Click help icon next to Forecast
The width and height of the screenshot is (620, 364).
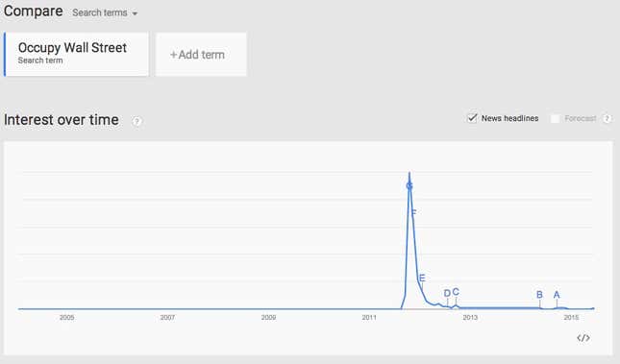[x=607, y=118]
